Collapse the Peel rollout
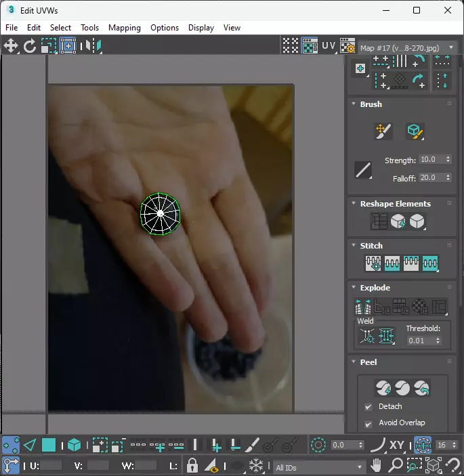Image resolution: width=464 pixels, height=476 pixels. 354,362
